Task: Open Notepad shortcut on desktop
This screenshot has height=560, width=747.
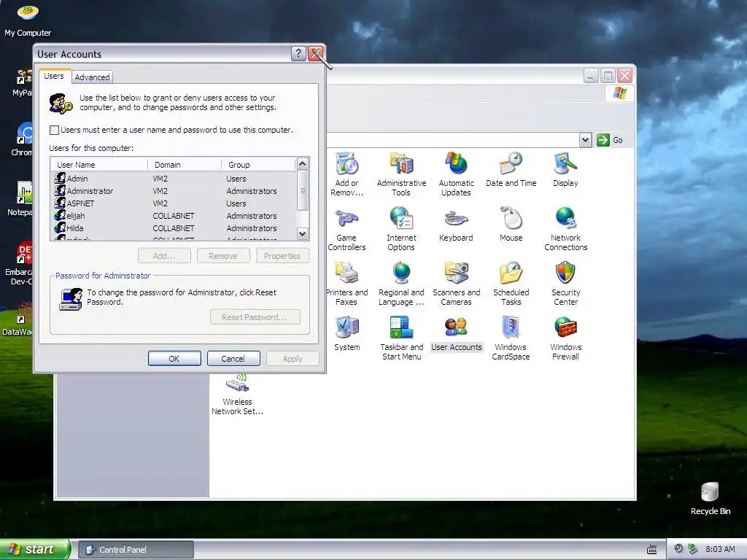Action: point(21,199)
